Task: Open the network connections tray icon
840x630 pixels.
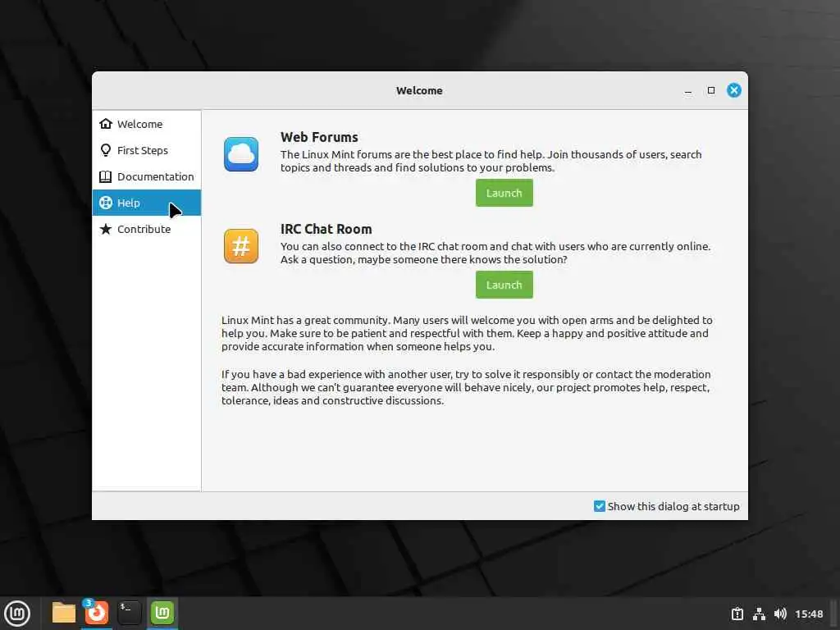Action: point(759,614)
